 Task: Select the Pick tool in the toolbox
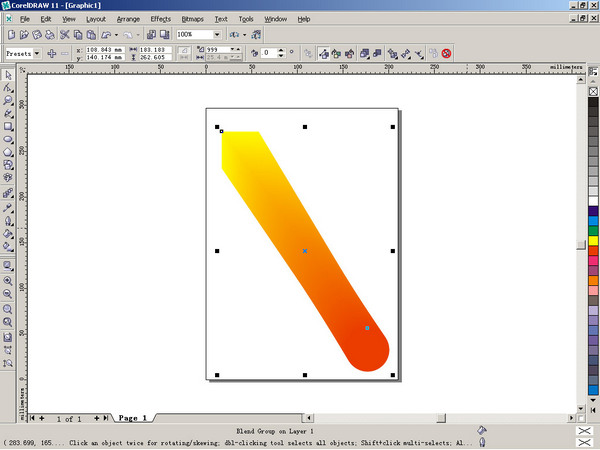click(8, 75)
